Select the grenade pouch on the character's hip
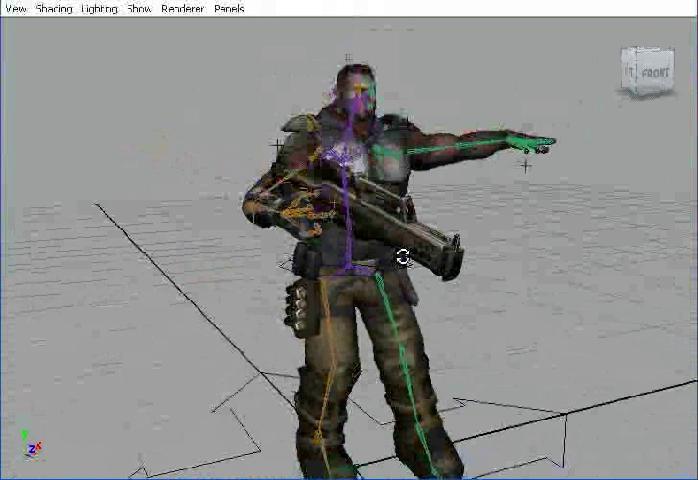This screenshot has width=698, height=480. click(302, 309)
